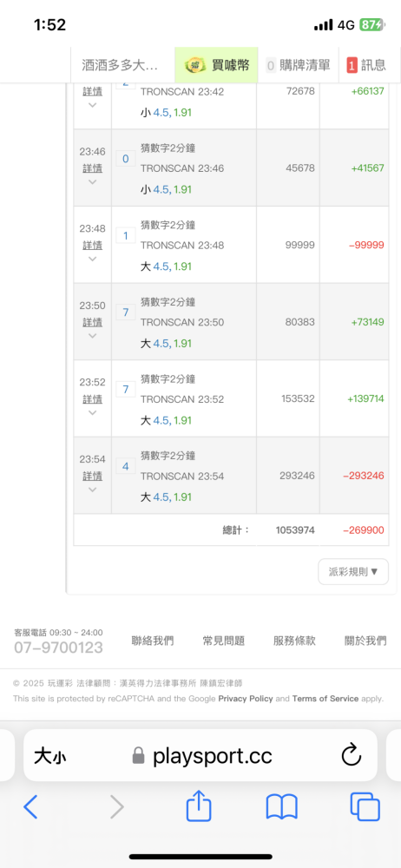Open the Safari bookmarks book icon
The height and width of the screenshot is (868, 401).
tap(282, 807)
